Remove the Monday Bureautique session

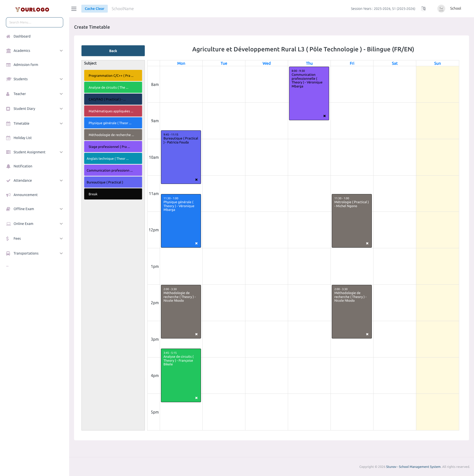point(196,179)
